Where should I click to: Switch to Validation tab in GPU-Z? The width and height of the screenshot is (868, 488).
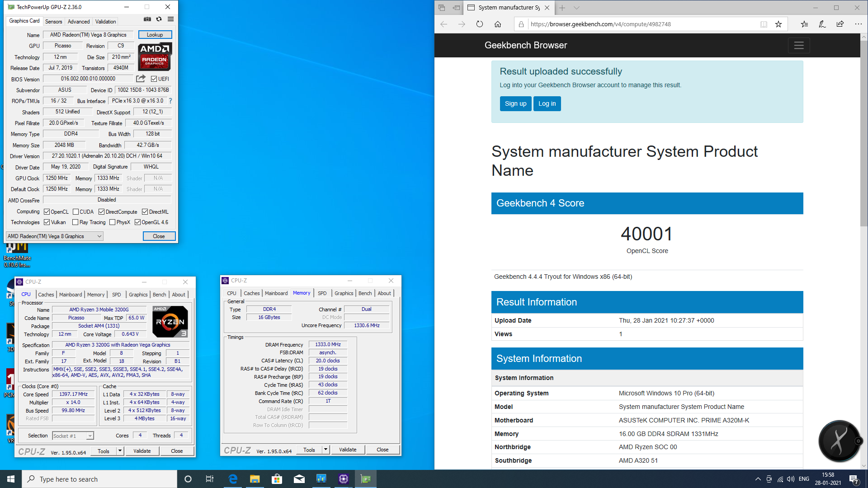(105, 22)
